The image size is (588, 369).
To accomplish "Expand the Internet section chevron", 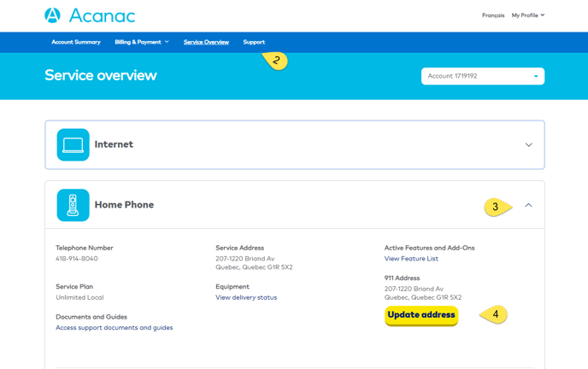I will click(528, 144).
